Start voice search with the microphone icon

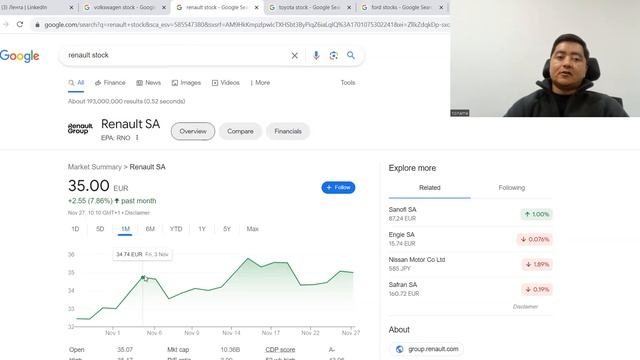(x=316, y=56)
